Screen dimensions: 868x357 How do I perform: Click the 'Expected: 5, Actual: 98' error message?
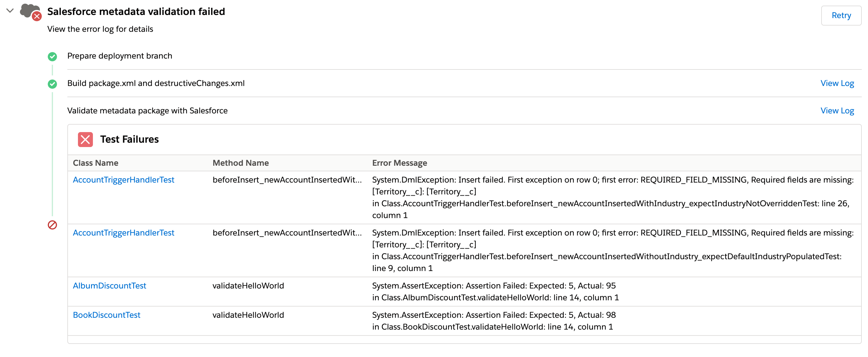[494, 315]
